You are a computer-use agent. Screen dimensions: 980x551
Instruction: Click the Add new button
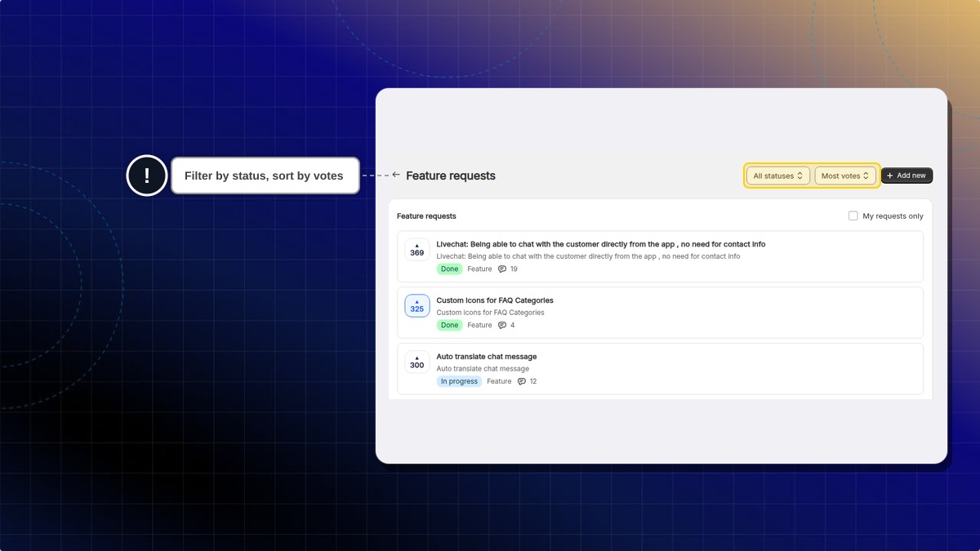pos(906,176)
